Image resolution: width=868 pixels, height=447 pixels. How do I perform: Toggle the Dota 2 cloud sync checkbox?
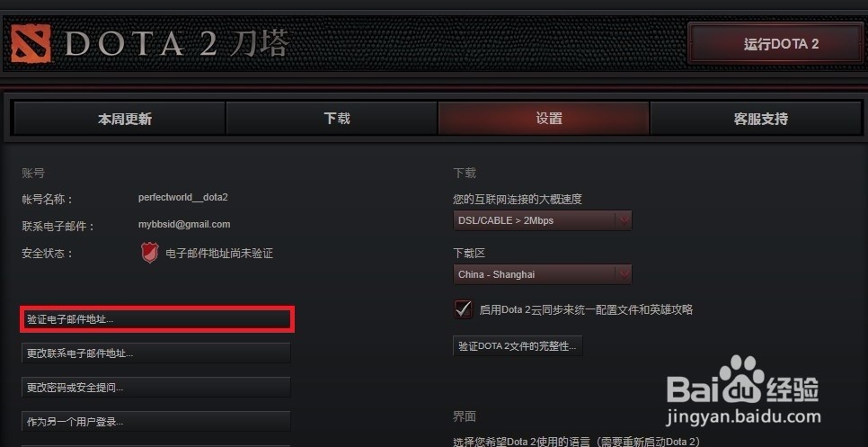tap(464, 308)
